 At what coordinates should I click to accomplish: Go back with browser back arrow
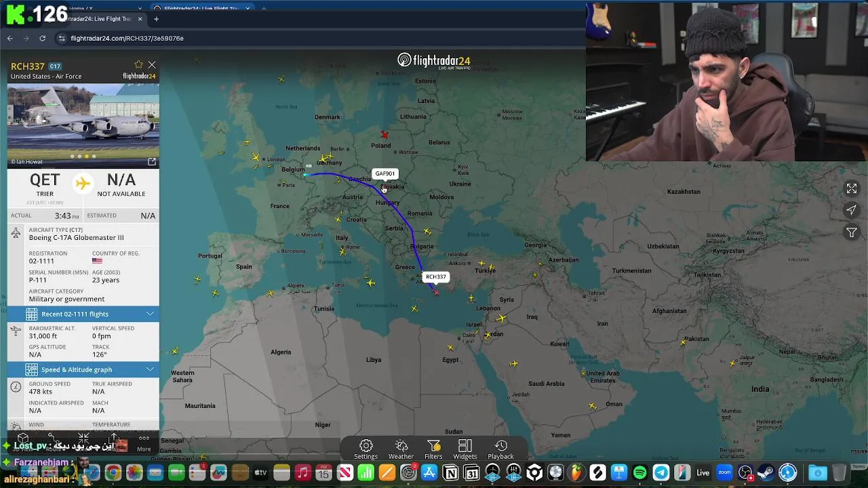pos(9,39)
